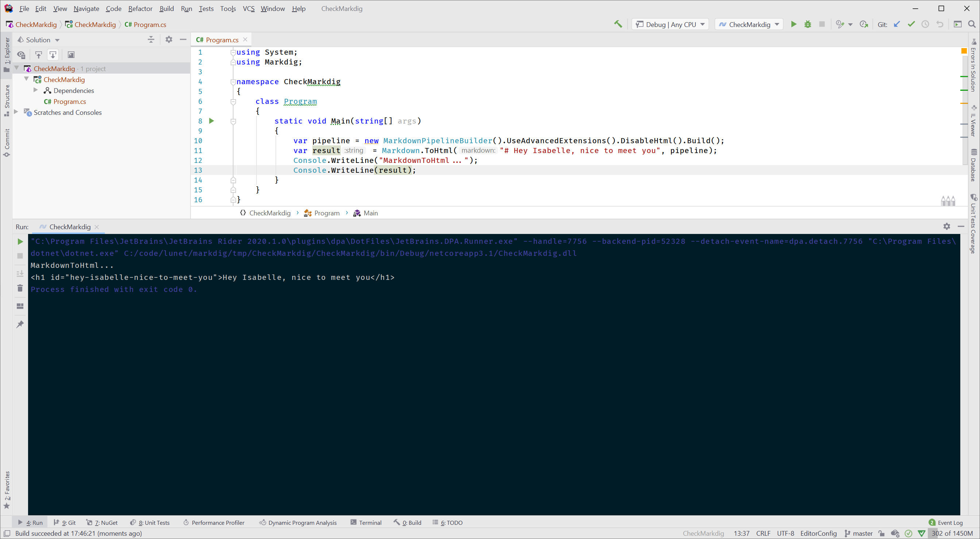This screenshot has width=980, height=539.
Task: Toggle scroll-to-end in the console
Action: click(20, 273)
